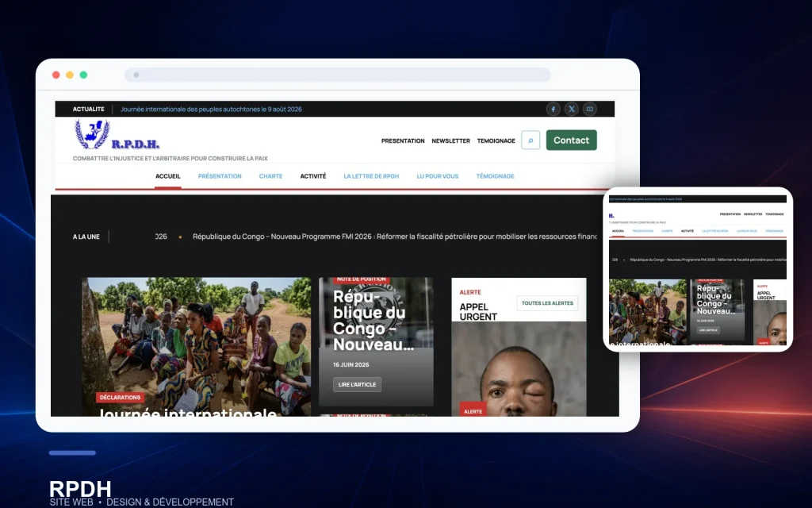
Task: Click TOUTES LES ALERTES button
Action: [x=547, y=303]
